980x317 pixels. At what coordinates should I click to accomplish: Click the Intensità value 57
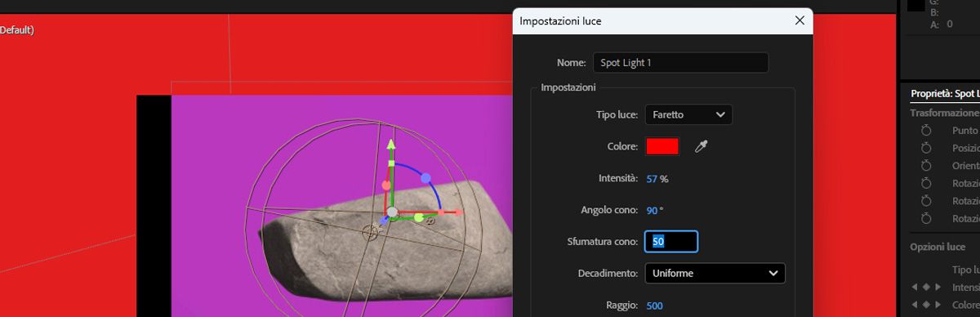pos(652,178)
